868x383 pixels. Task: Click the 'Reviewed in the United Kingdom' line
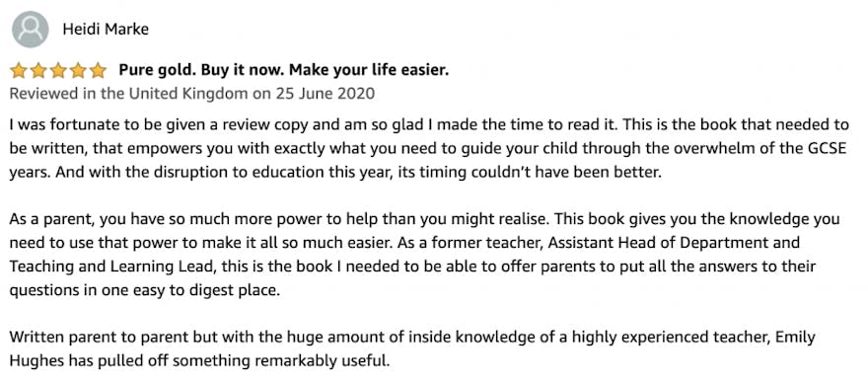pos(192,94)
